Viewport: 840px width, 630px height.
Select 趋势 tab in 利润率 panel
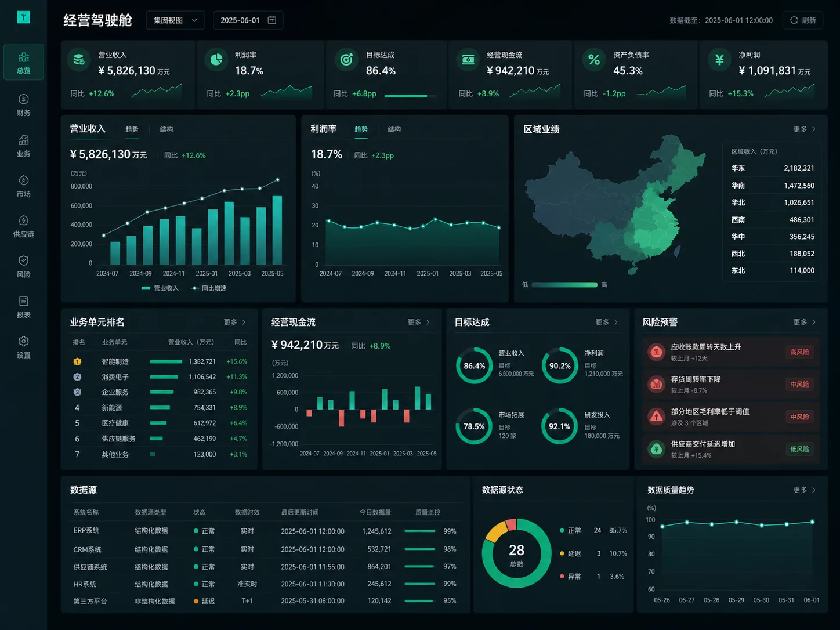(361, 129)
